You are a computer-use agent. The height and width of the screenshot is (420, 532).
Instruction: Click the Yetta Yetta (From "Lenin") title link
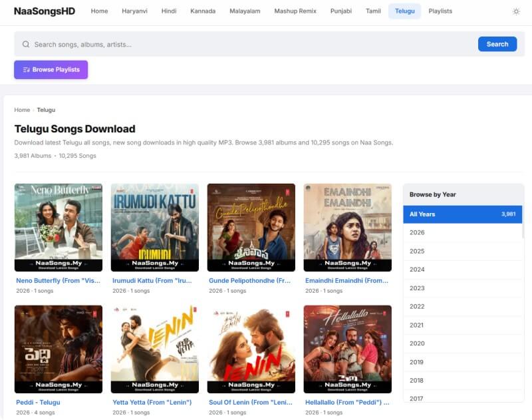coord(152,402)
